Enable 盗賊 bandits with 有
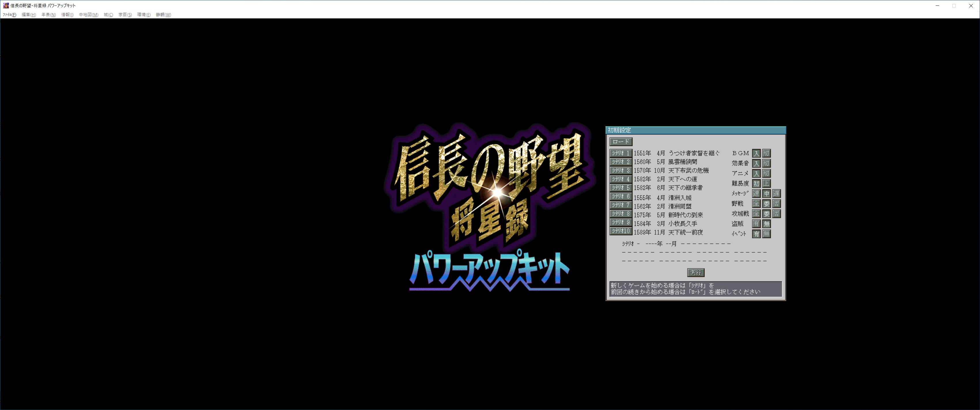The height and width of the screenshot is (410, 980). coord(756,224)
